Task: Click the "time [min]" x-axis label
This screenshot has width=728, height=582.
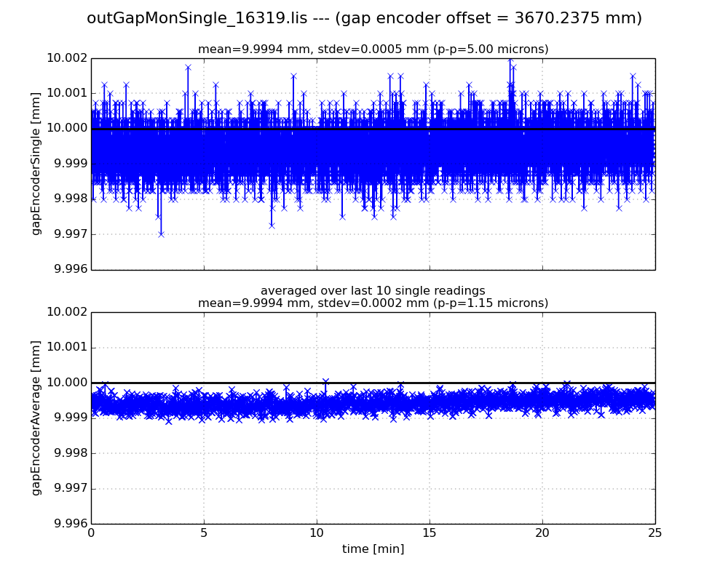Action: pos(373,549)
